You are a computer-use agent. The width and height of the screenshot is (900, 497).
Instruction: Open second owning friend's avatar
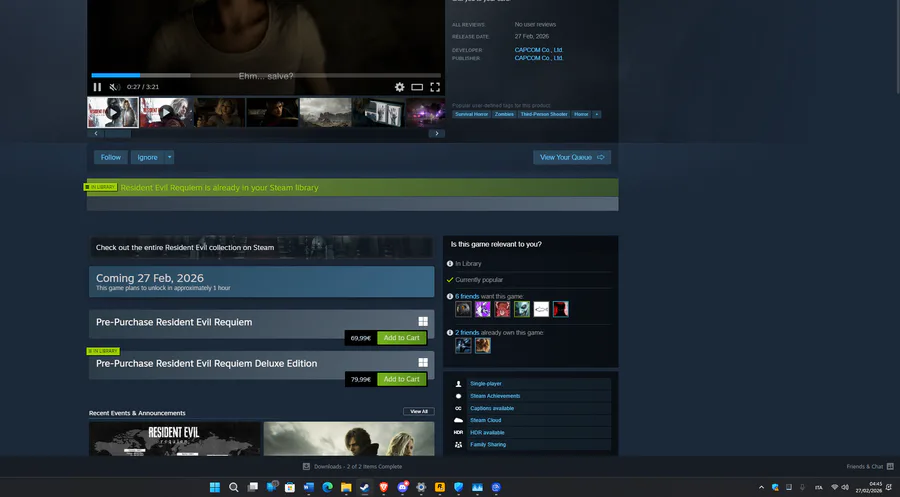[483, 345]
